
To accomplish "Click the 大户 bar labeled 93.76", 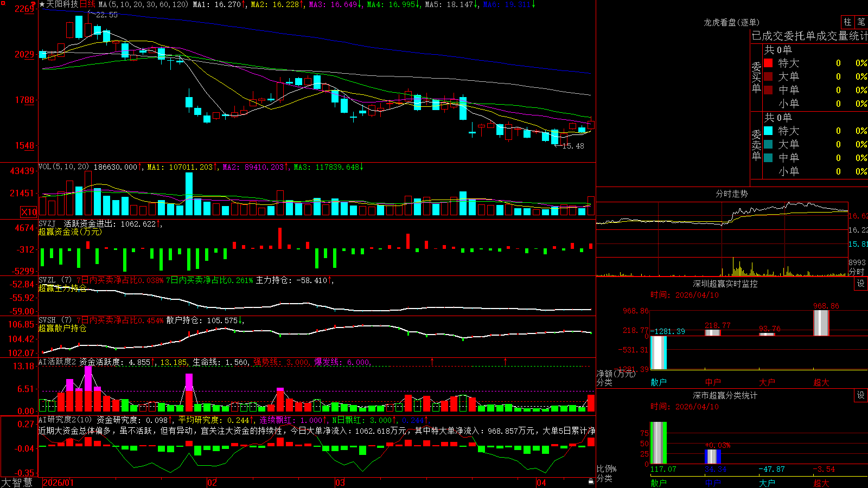I will pyautogui.click(x=767, y=335).
